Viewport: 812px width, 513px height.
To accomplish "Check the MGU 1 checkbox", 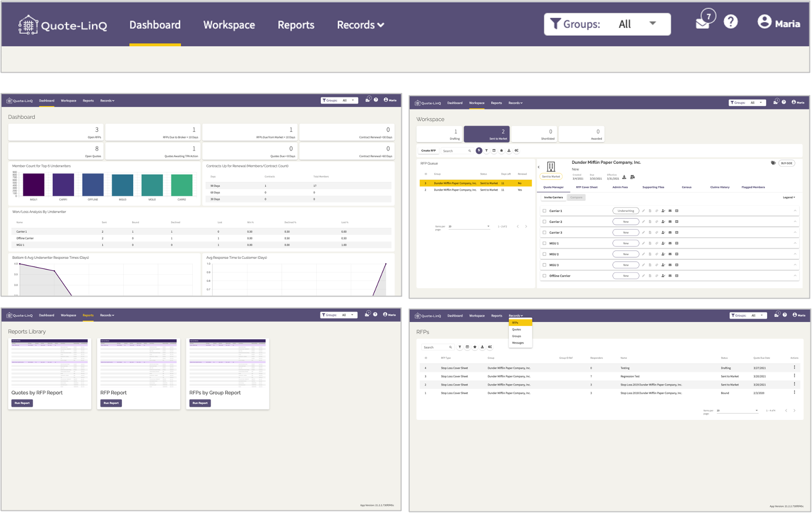I will pyautogui.click(x=544, y=243).
